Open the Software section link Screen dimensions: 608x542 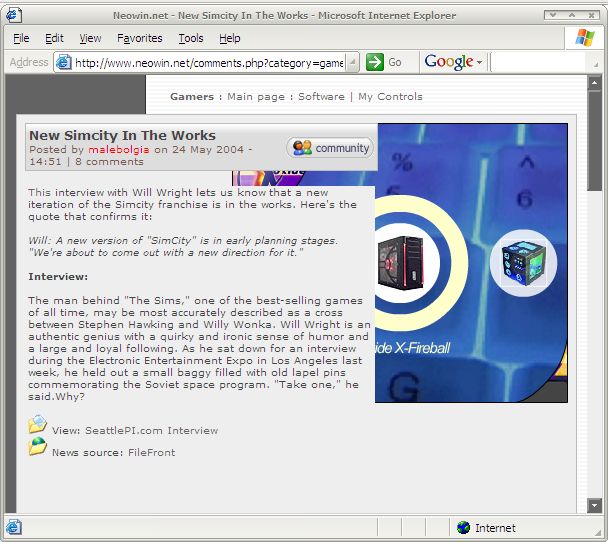[321, 97]
